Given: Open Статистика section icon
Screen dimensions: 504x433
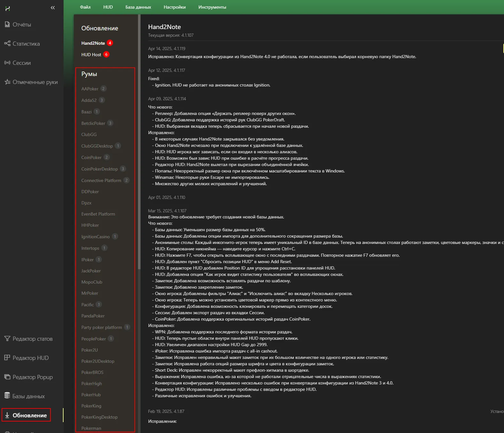Looking at the screenshot, I should pyautogui.click(x=7, y=43).
